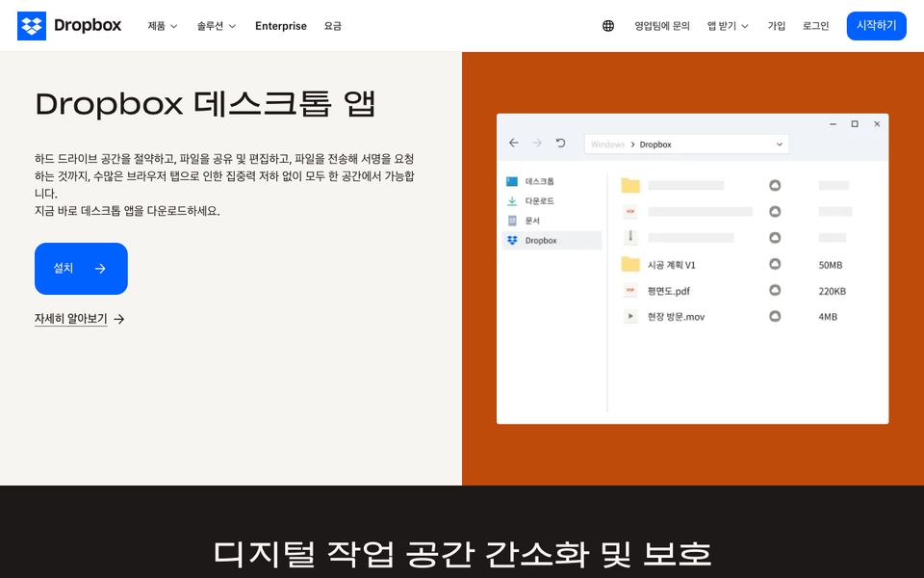This screenshot has width=924, height=578.
Task: Open the 자세히 알아보기 link
Action: pos(70,319)
